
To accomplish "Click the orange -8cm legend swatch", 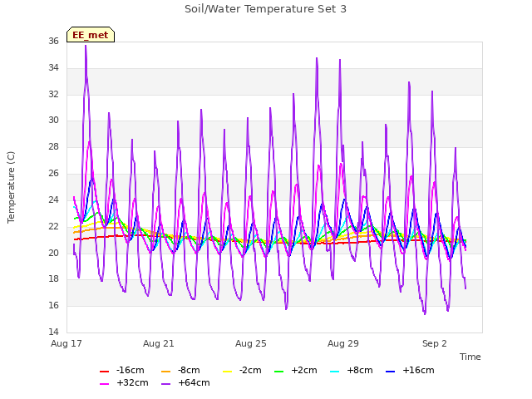I will pyautogui.click(x=166, y=372).
